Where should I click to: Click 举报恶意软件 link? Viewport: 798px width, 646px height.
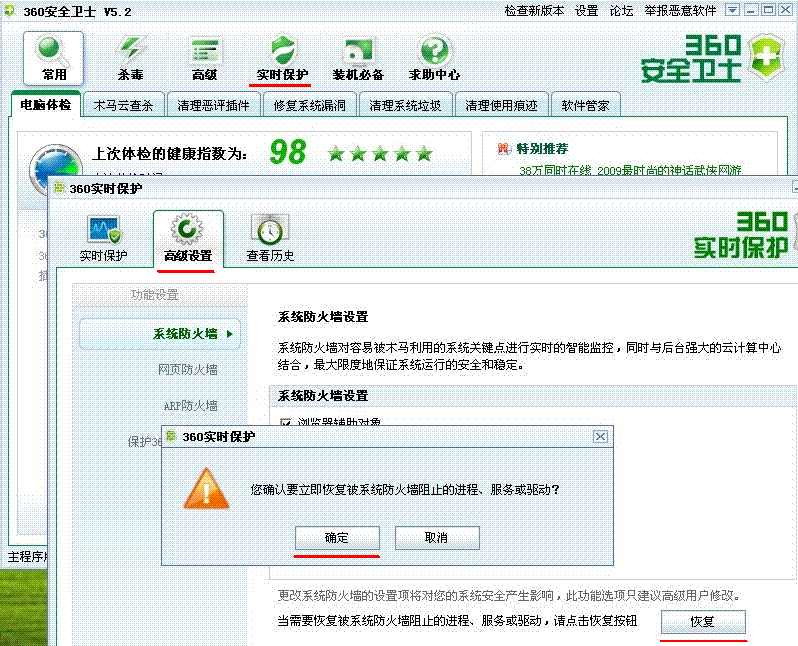(x=680, y=11)
